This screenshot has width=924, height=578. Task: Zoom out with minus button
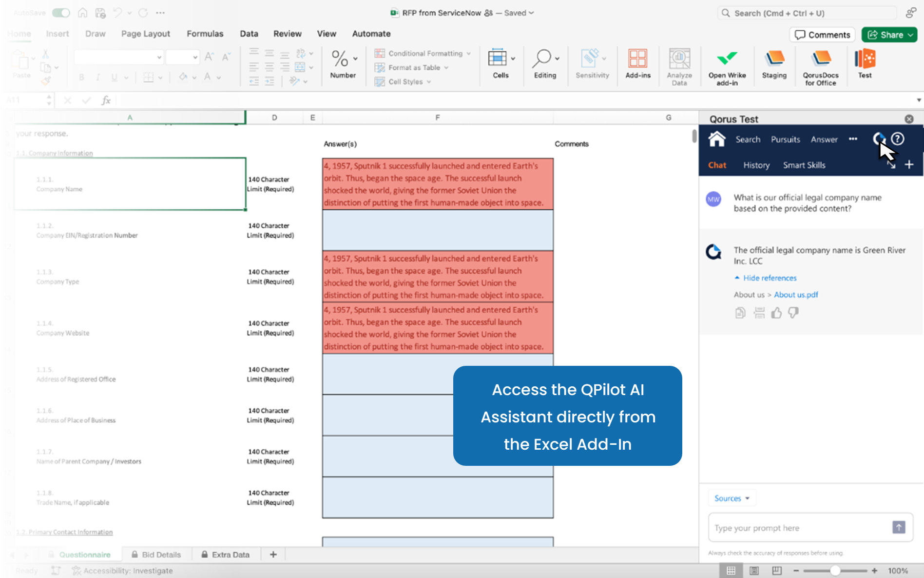point(796,571)
